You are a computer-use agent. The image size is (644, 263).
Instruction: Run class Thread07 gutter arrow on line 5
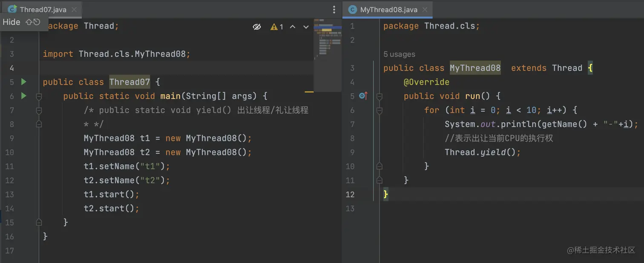[24, 82]
